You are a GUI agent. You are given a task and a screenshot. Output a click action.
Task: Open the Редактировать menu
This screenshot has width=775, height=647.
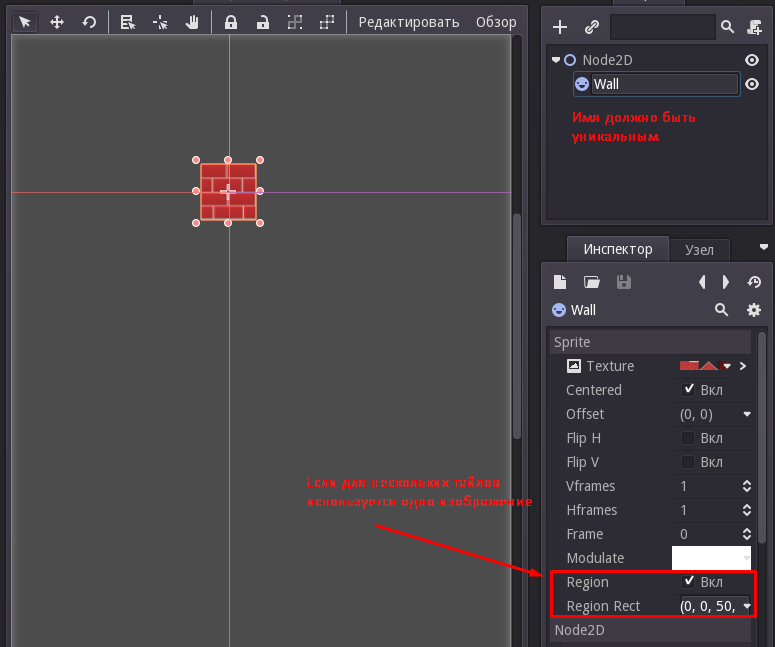point(409,22)
